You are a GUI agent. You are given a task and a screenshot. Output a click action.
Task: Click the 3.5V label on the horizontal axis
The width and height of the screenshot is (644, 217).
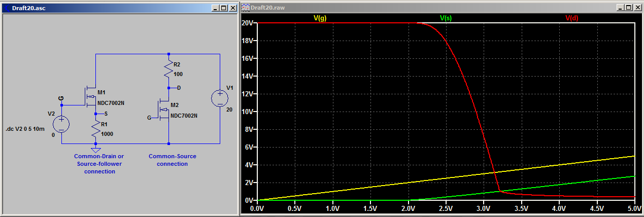pos(522,208)
